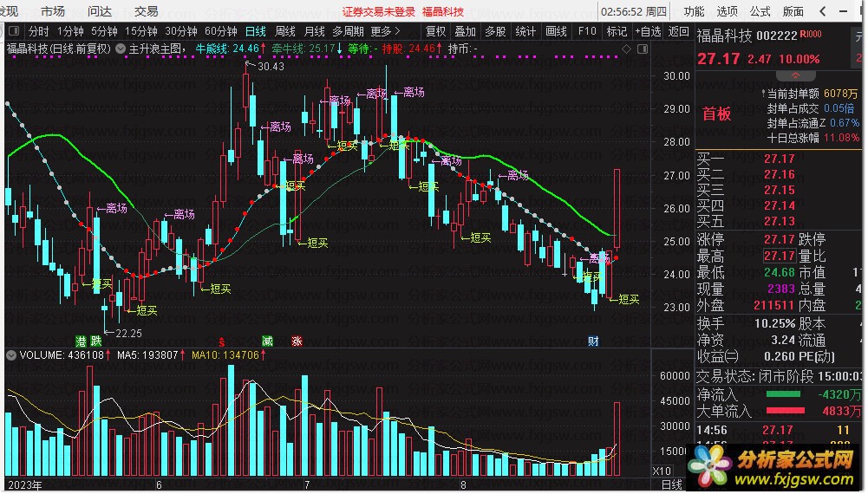Open F10 company information
Image resolution: width=868 pixels, height=494 pixels.
pyautogui.click(x=587, y=31)
